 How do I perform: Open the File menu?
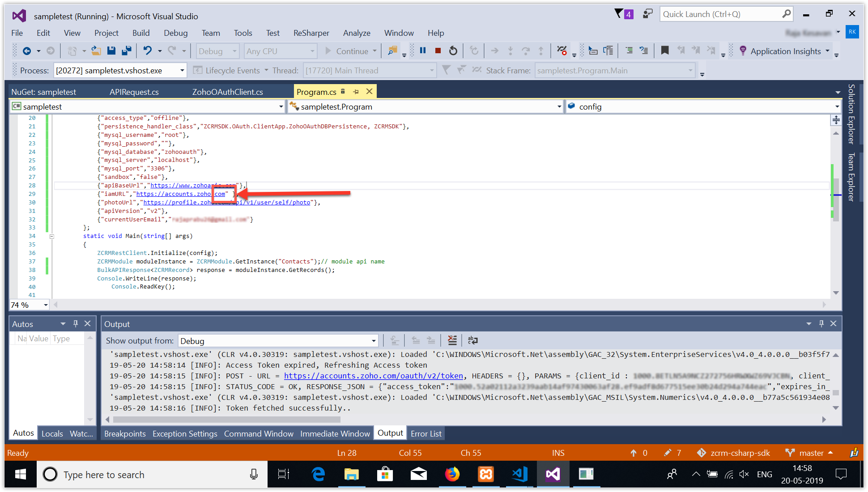pyautogui.click(x=17, y=33)
